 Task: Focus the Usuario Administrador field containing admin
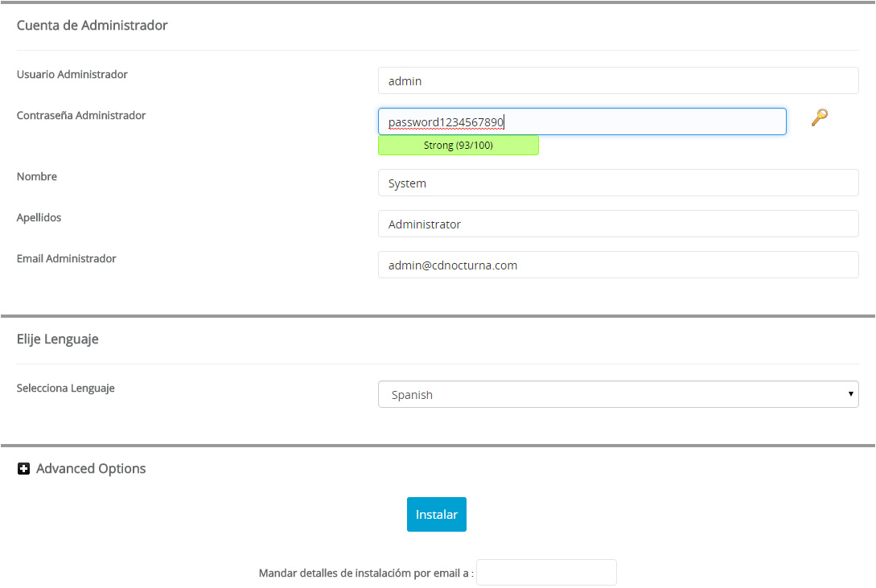618,80
